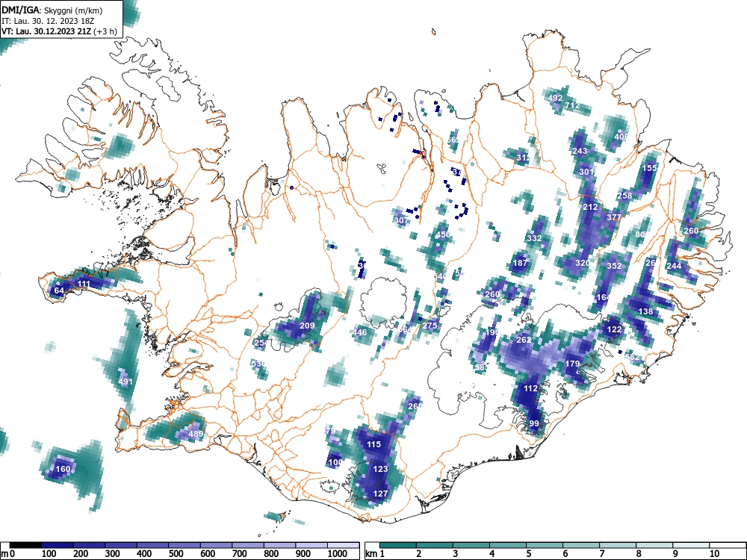747x560 pixels.
Task: Click the '489' visibility value on Reykjanes
Action: [196, 434]
